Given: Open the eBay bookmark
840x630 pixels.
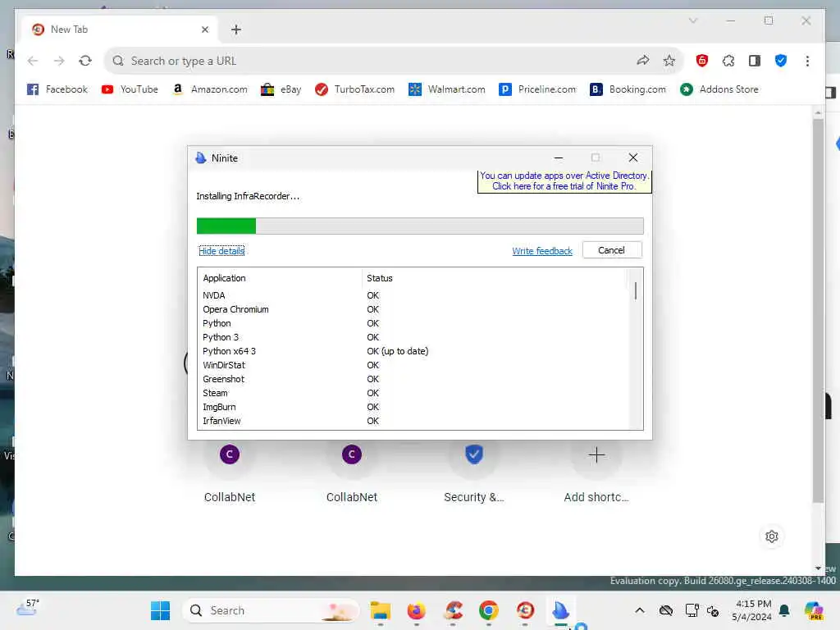Looking at the screenshot, I should point(281,89).
